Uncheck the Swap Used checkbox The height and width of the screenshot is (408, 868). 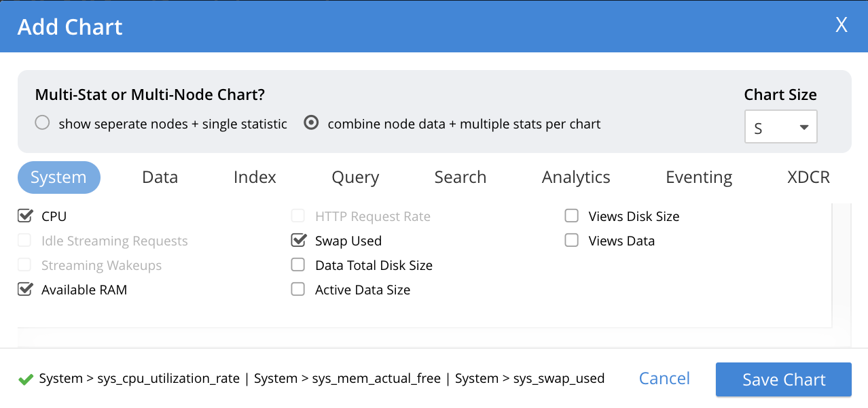click(298, 241)
